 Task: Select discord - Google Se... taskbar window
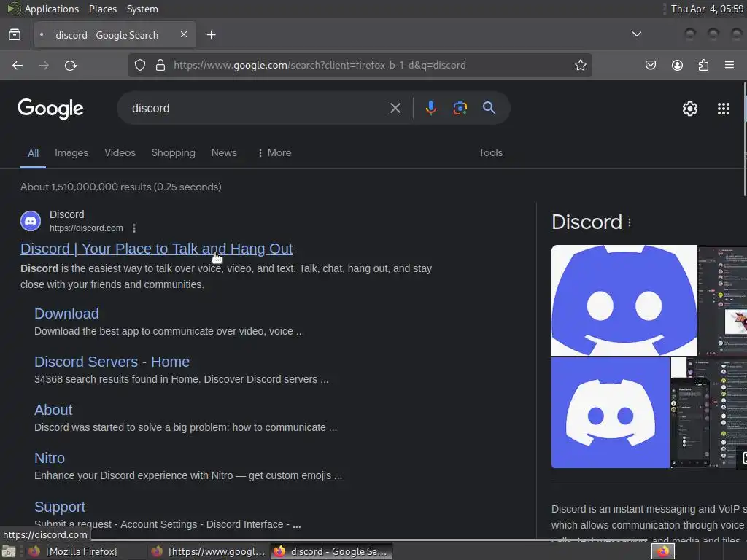(x=332, y=551)
